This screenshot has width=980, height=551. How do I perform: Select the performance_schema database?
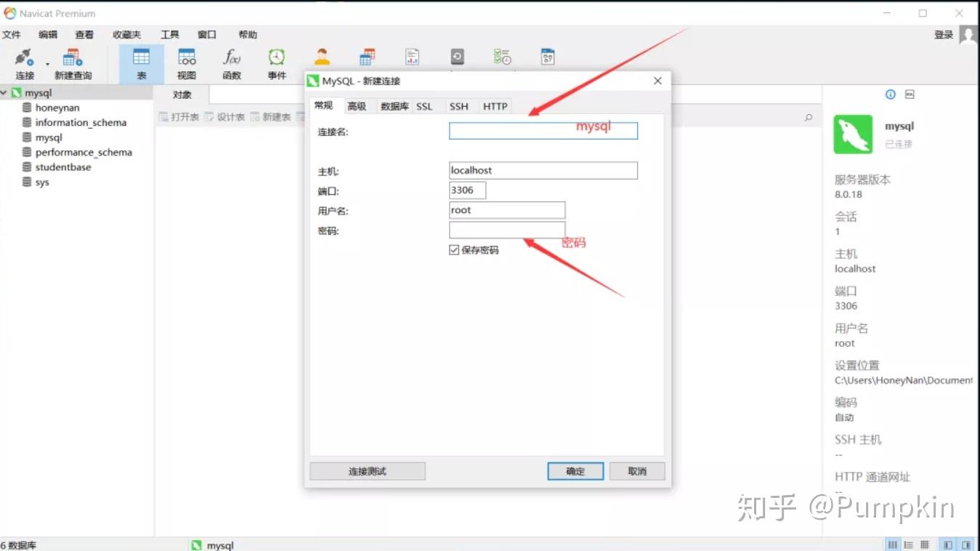(84, 153)
